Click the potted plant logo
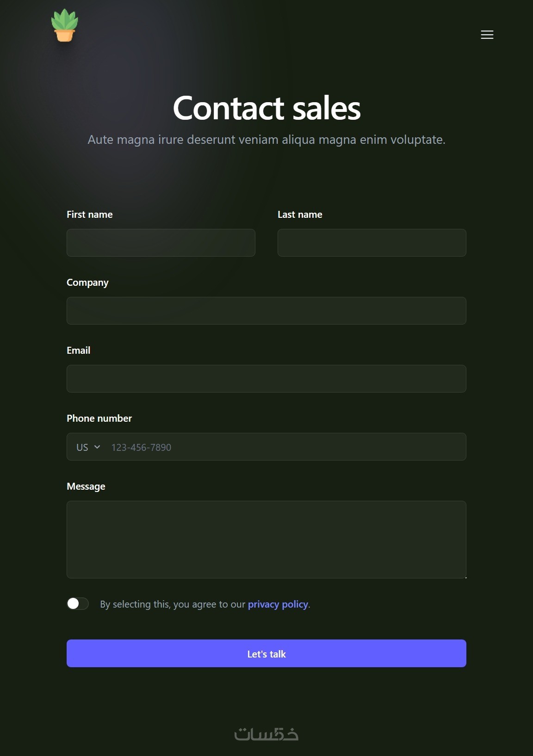This screenshot has width=533, height=756. coord(65,26)
